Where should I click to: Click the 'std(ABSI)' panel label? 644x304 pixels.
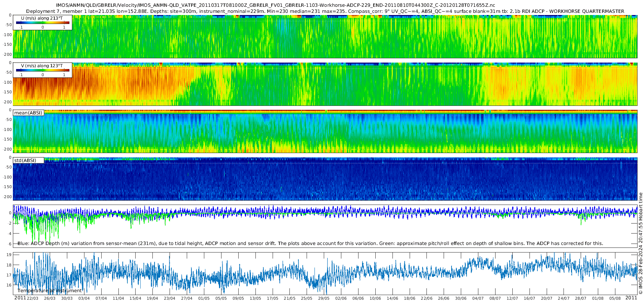point(25,160)
